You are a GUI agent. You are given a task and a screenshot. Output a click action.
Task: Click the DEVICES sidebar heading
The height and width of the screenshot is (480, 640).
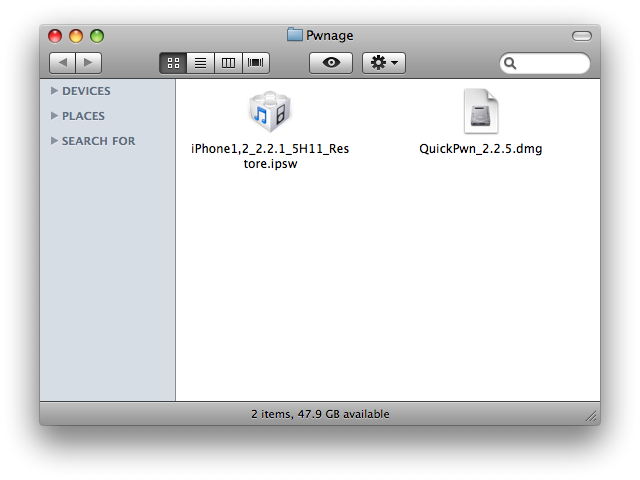click(86, 91)
